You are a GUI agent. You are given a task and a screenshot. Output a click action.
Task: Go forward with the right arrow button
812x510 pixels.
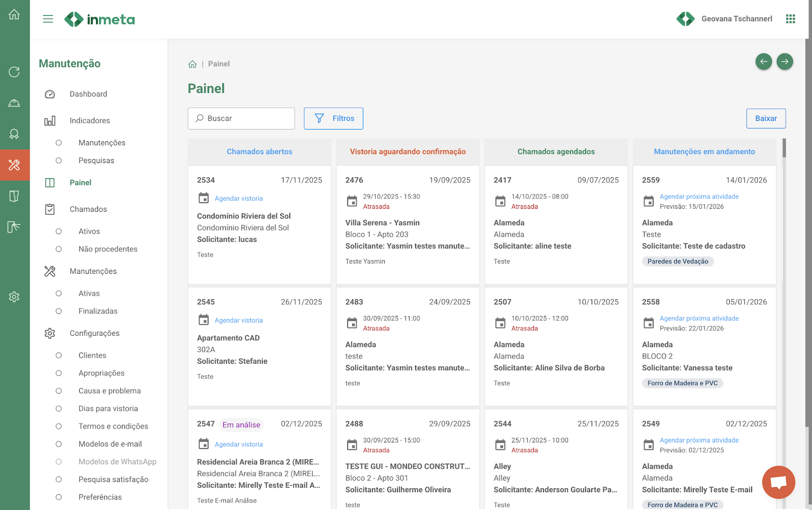click(x=785, y=61)
